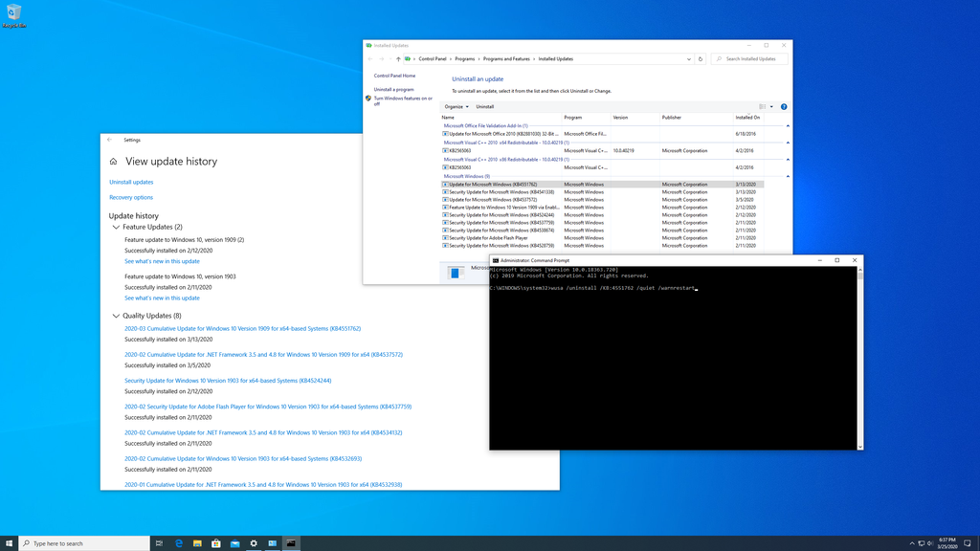Open Microsoft Edge from the taskbar
The width and height of the screenshot is (980, 551).
click(177, 542)
